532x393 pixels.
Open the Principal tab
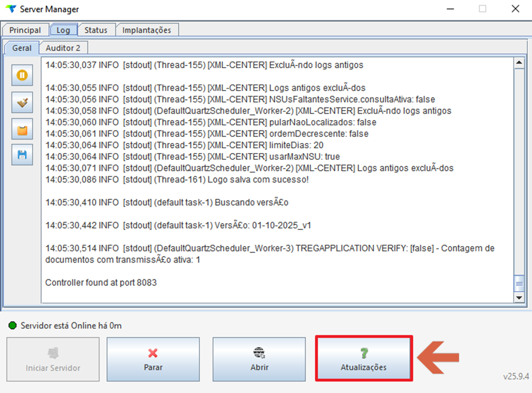coord(25,30)
